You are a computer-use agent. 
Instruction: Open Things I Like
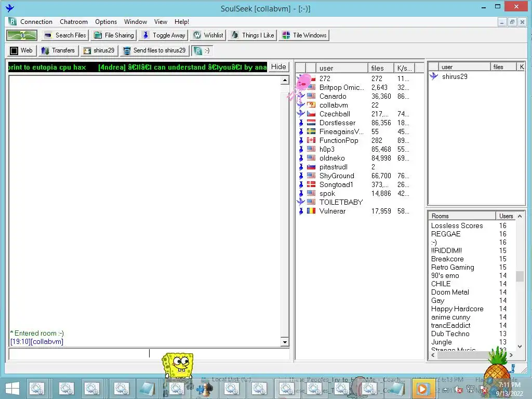coord(253,35)
